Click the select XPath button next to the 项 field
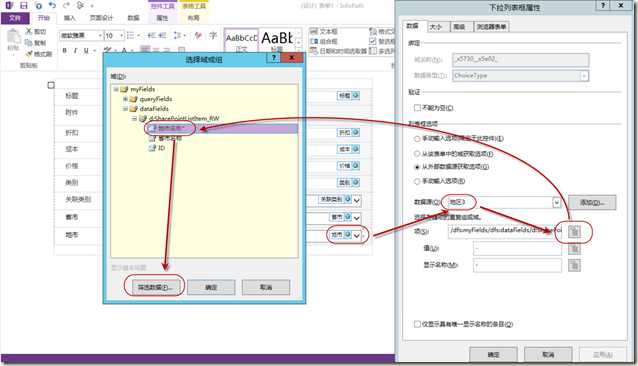The width and height of the screenshot is (638, 366). [574, 232]
